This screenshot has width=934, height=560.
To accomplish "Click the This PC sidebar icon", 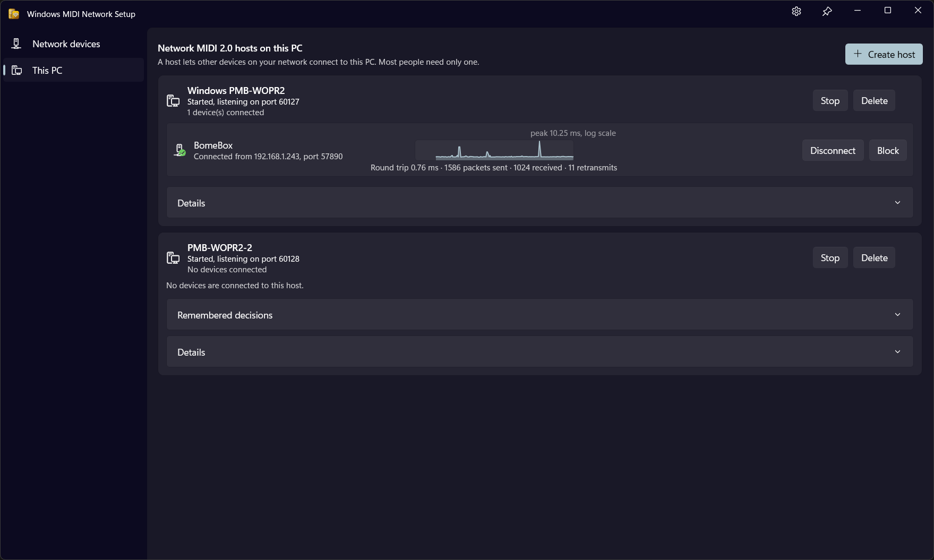I will 17,70.
